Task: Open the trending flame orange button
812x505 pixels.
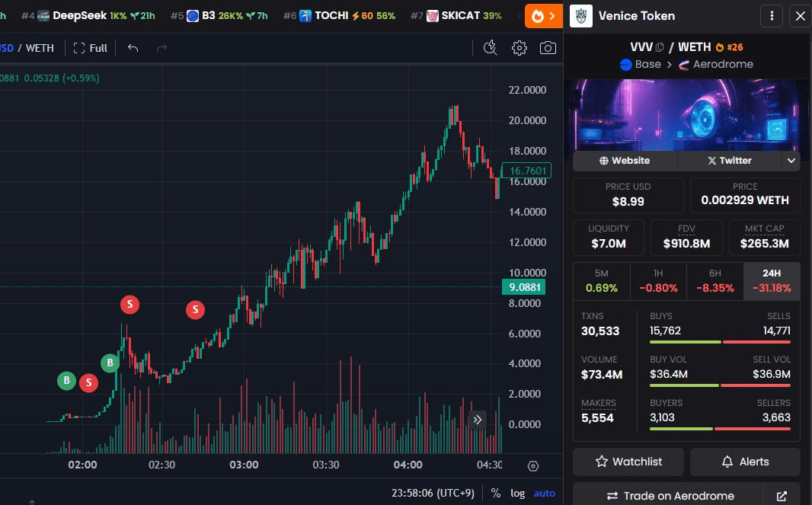Action: coord(543,16)
